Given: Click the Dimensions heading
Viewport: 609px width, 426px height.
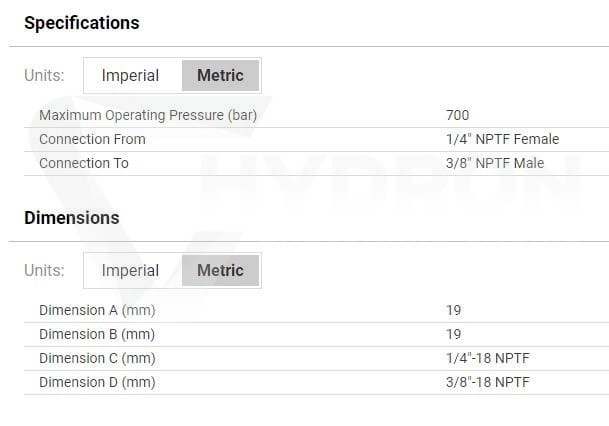Looking at the screenshot, I should click(71, 218).
